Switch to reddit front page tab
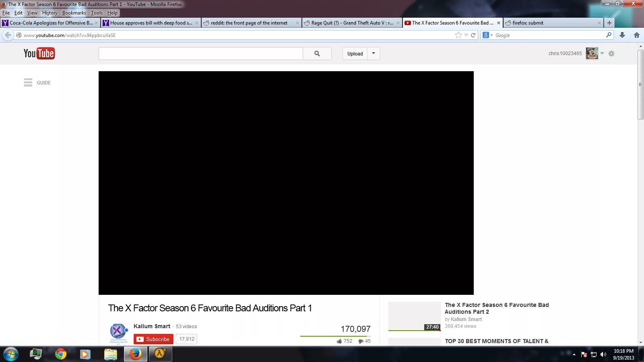 pyautogui.click(x=252, y=23)
